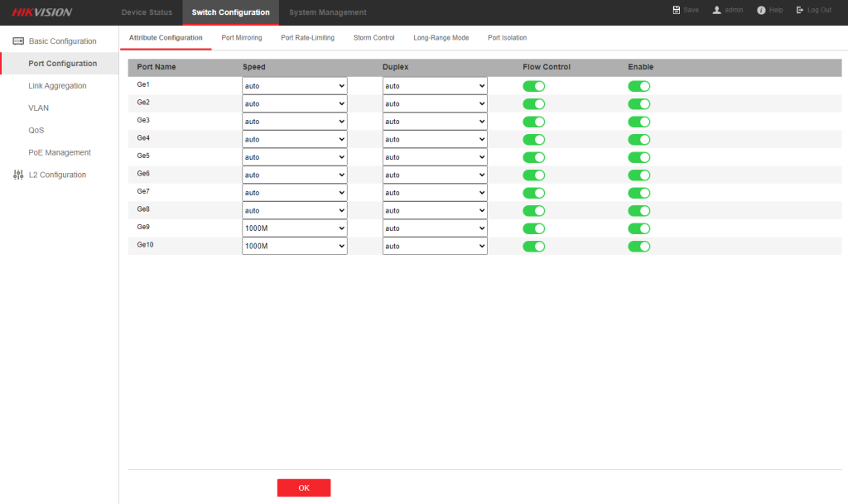This screenshot has height=504, width=848.
Task: Open the Ge4 Speed dropdown
Action: [x=294, y=139]
